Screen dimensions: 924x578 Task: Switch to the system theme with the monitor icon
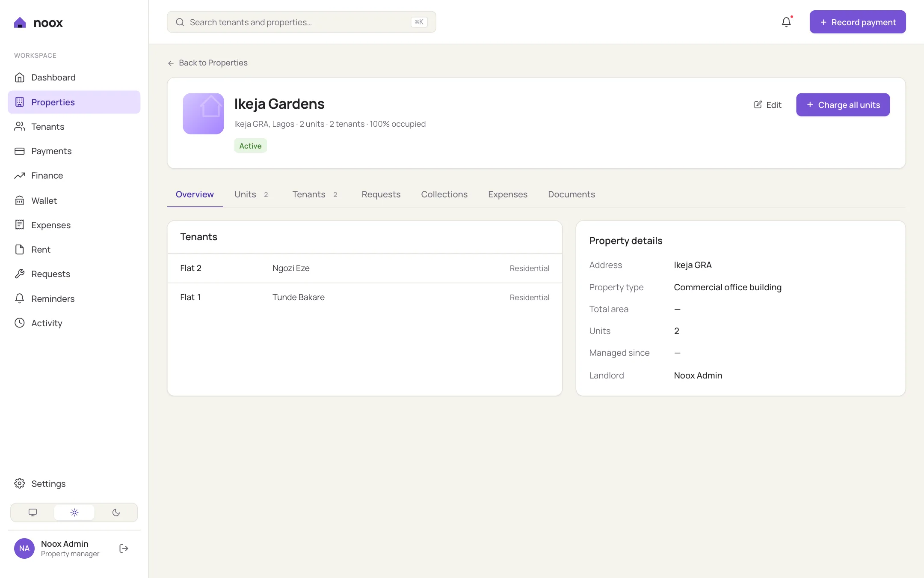[x=33, y=512]
